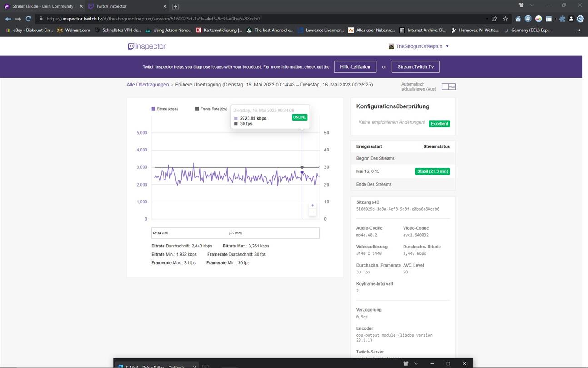Reload the page with browser refresh icon

28,19
